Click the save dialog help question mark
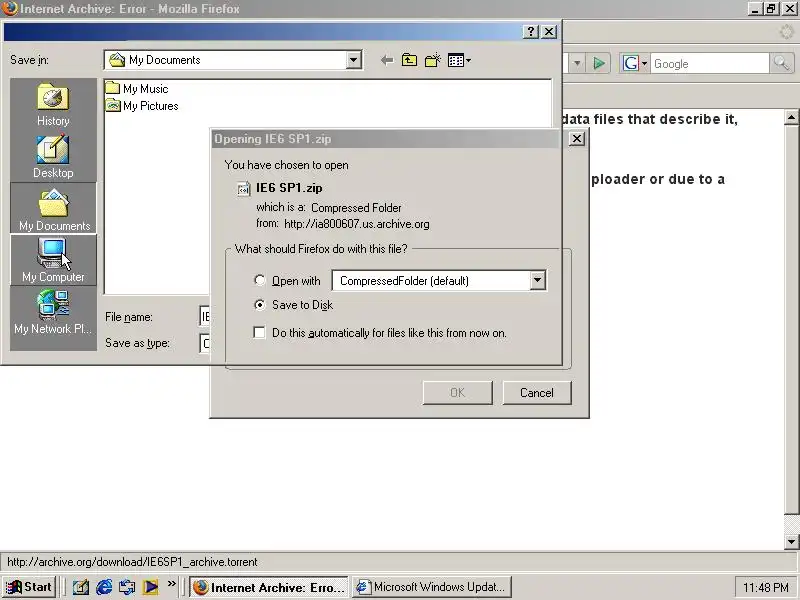 click(531, 32)
